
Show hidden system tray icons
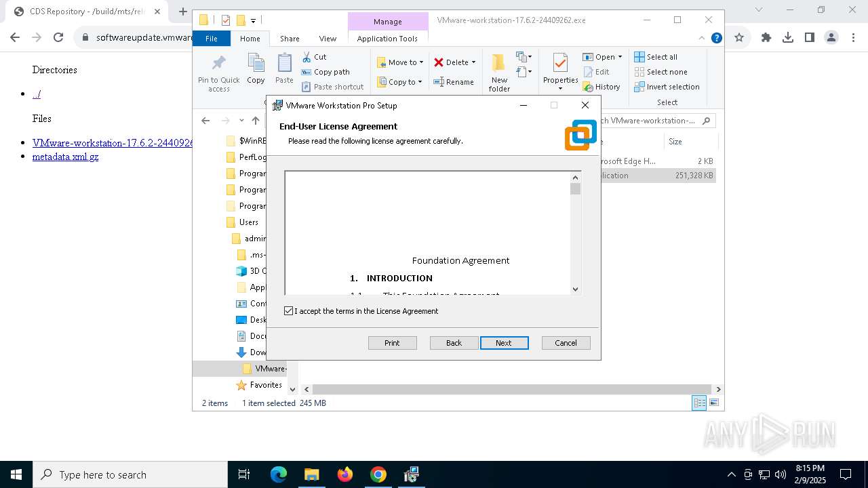click(731, 474)
